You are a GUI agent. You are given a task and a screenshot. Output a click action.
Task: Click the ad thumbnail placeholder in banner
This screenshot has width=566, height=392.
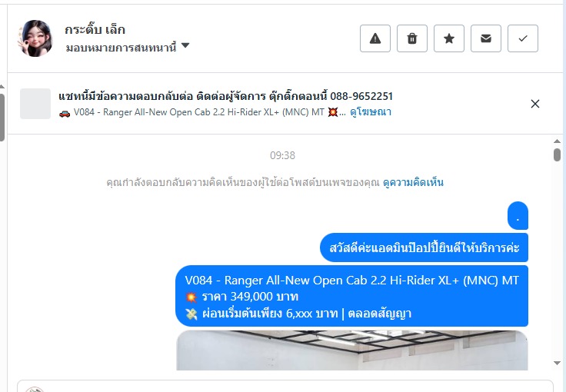point(35,104)
